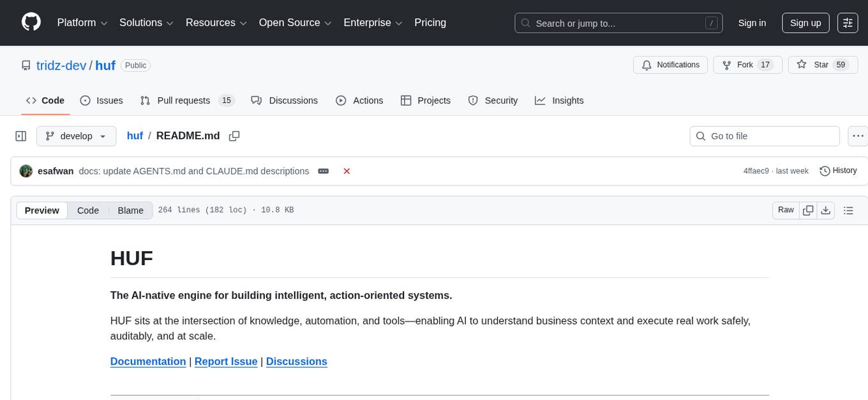Copy raw file contents

tap(808, 210)
